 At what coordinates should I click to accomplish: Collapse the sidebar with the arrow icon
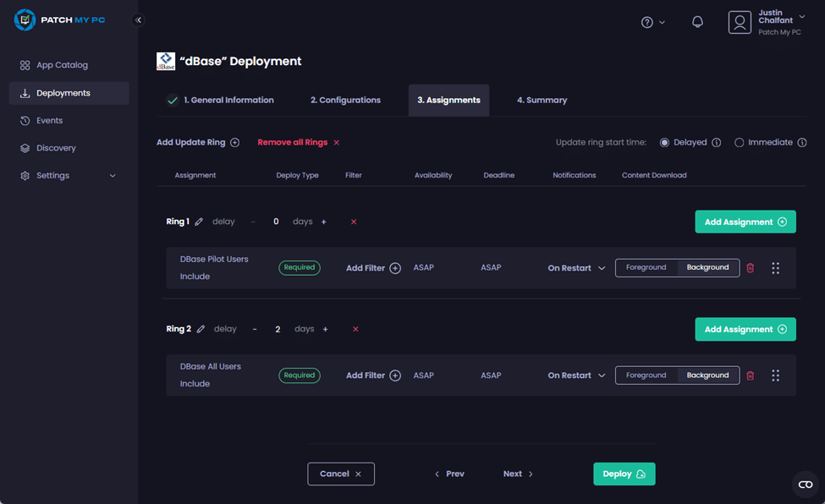pyautogui.click(x=139, y=20)
